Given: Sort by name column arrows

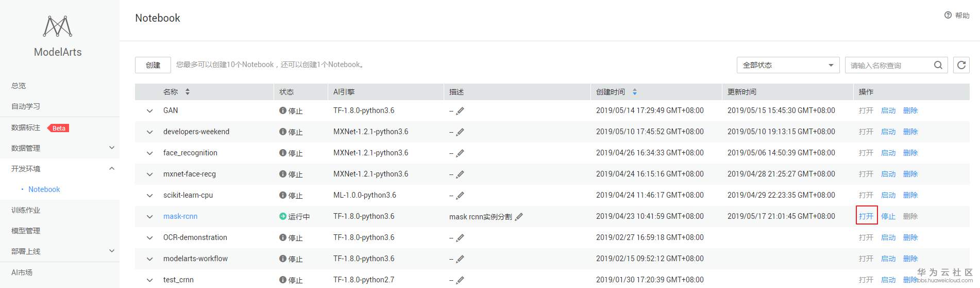Looking at the screenshot, I should [188, 92].
